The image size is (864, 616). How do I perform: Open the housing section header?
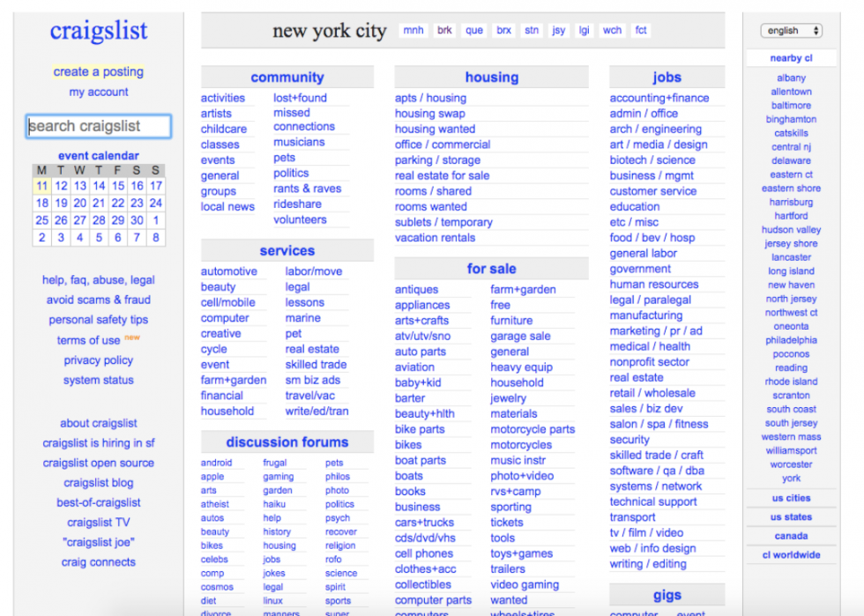(492, 78)
